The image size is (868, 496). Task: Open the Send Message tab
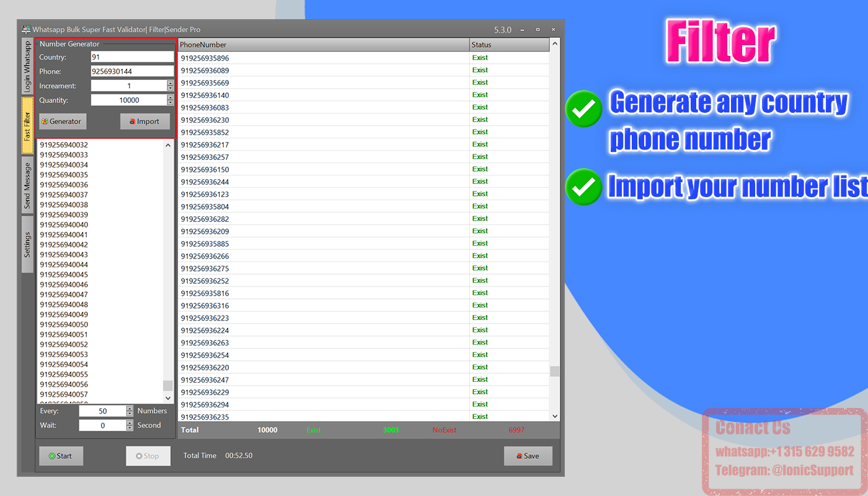[27, 185]
